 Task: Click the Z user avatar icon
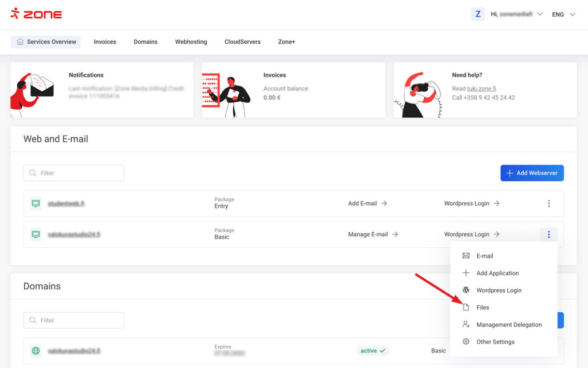pyautogui.click(x=478, y=14)
